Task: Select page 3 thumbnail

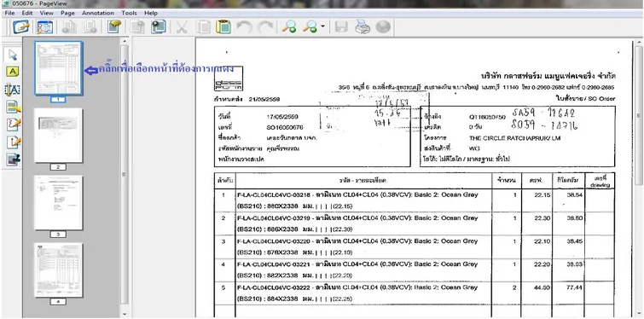Action: coord(58,203)
